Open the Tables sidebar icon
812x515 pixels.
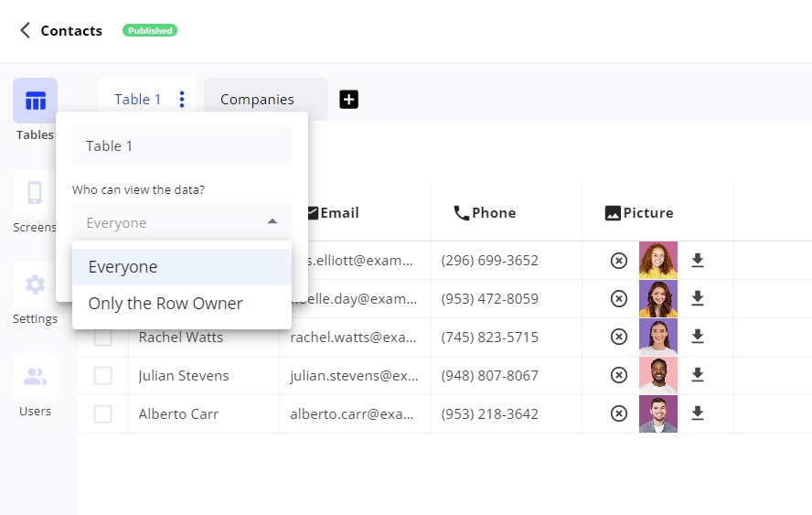coord(35,101)
